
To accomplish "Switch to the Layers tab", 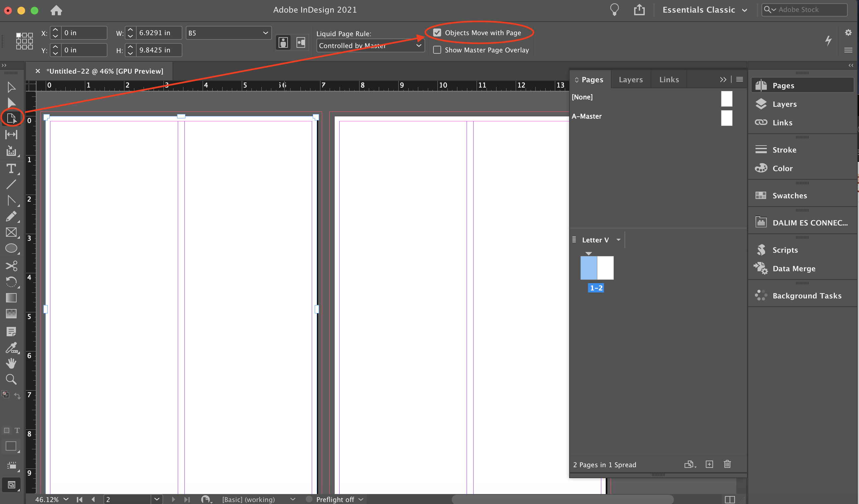I will (630, 79).
